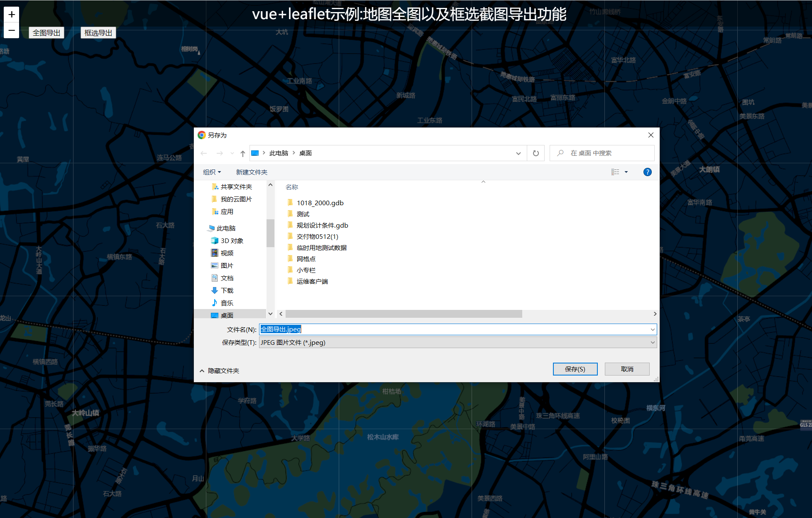This screenshot has height=518, width=812.
Task: Zoom in on the map
Action: [x=11, y=14]
